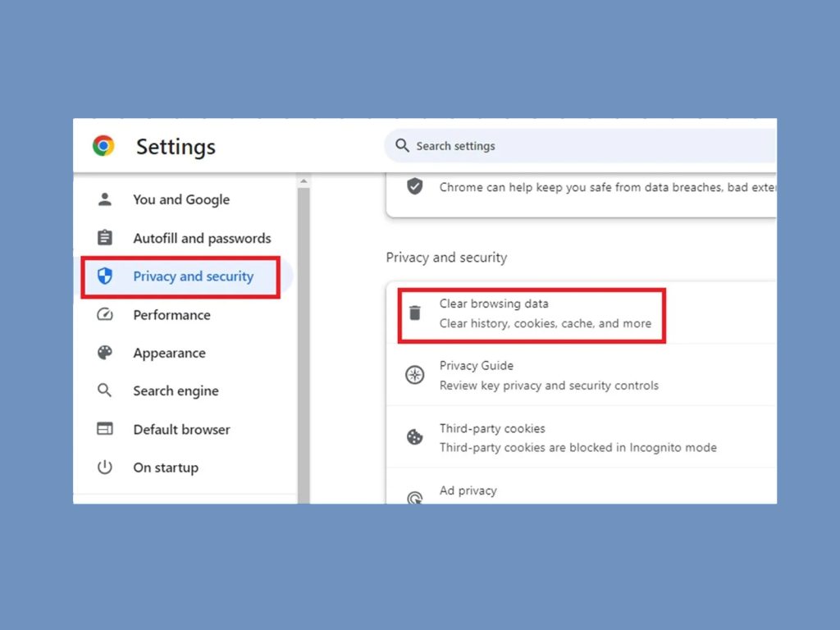Image resolution: width=840 pixels, height=630 pixels.
Task: Click the magnifier icon for Search engine
Action: click(105, 390)
